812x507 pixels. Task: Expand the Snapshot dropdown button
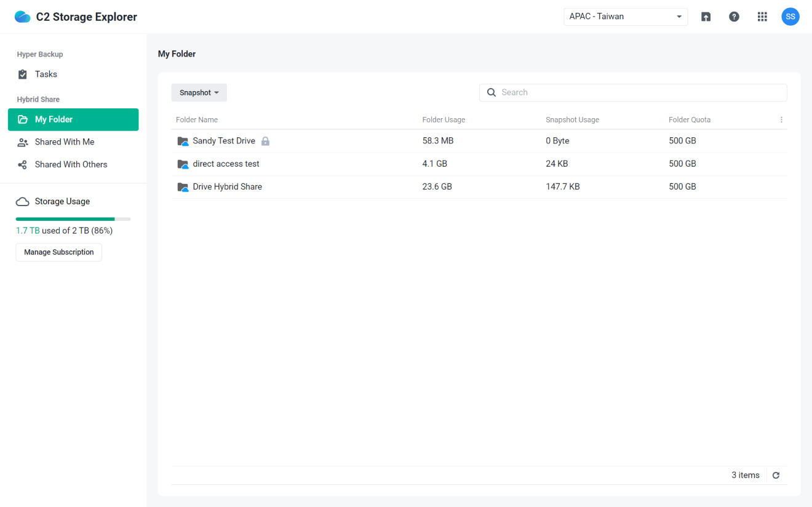tap(199, 93)
